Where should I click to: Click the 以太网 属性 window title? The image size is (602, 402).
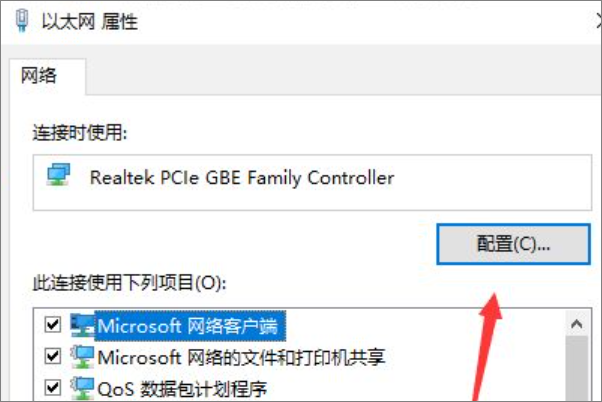point(89,21)
